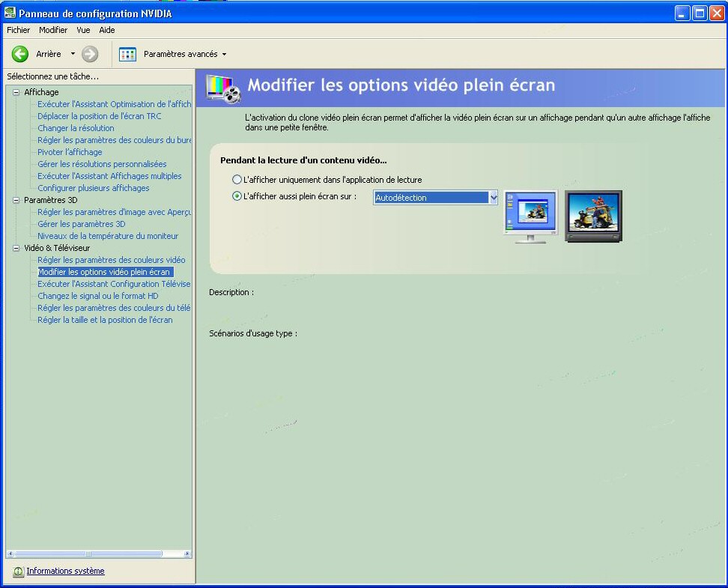This screenshot has height=588, width=728.
Task: Open Exécuter l'Assistant Optimisation de l'affichage task
Action: point(114,104)
